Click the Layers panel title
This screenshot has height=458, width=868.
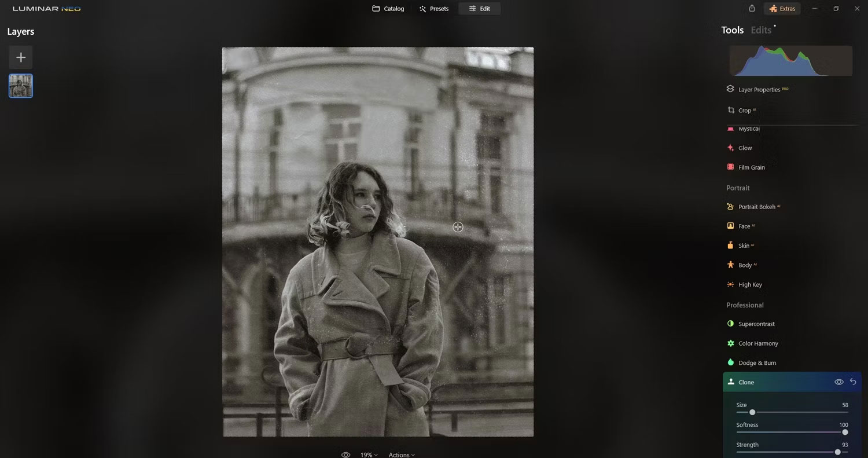pyautogui.click(x=21, y=31)
